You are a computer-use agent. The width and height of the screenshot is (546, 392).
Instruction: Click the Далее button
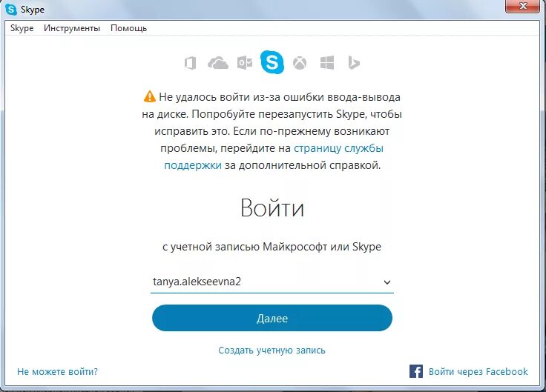(x=272, y=318)
